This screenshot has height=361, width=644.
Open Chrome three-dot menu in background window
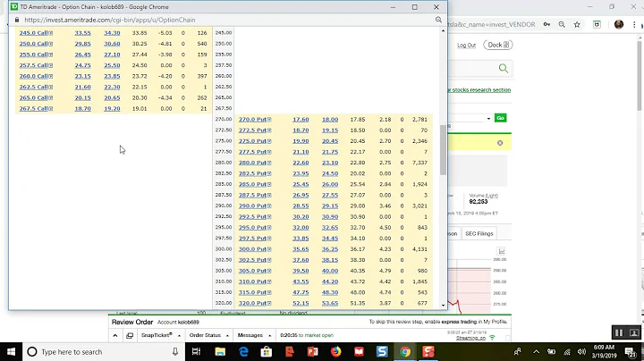point(634,25)
